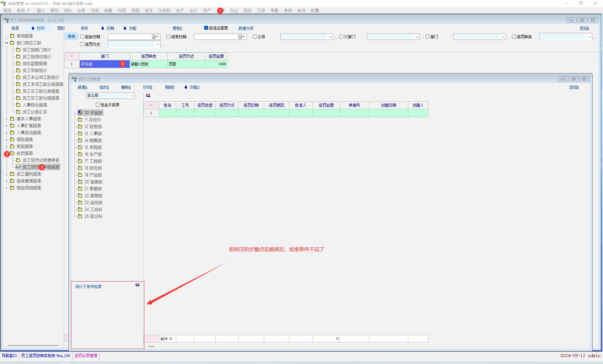Click the swap arrows icon above grid
Image resolution: width=603 pixels, height=364 pixels.
point(148,96)
